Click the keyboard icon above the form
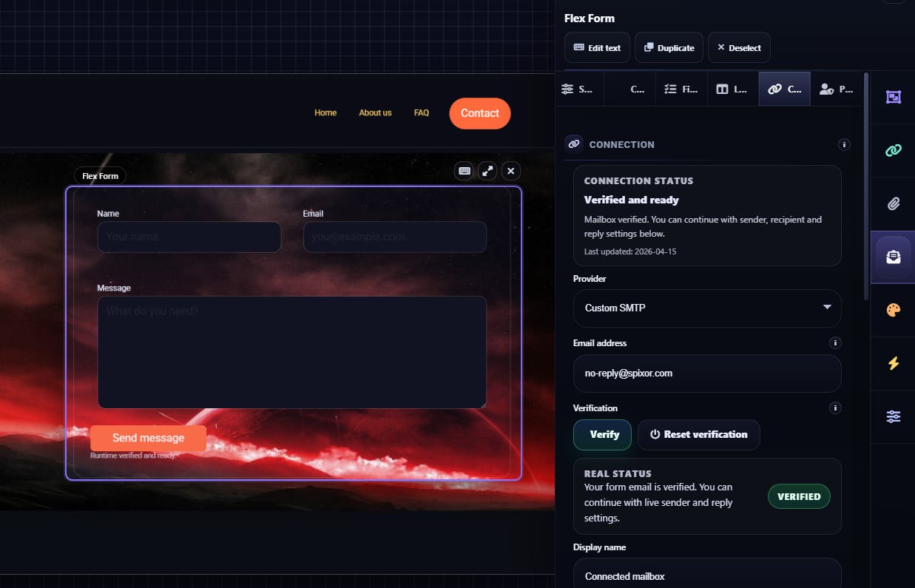 click(x=464, y=171)
